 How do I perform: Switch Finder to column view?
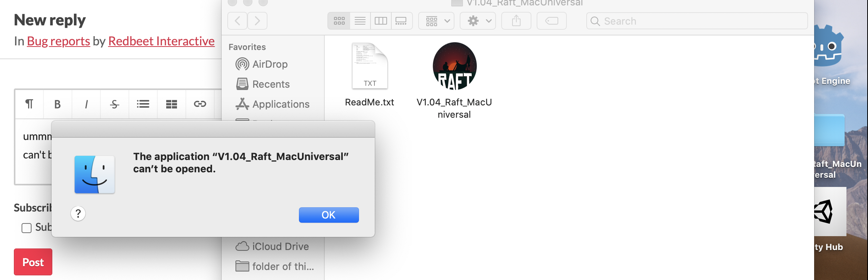click(x=381, y=21)
